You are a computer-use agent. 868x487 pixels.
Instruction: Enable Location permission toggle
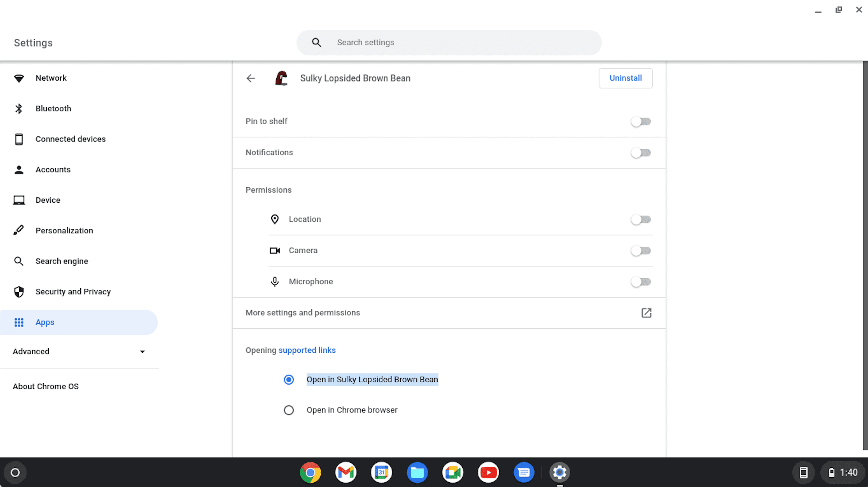click(x=641, y=219)
